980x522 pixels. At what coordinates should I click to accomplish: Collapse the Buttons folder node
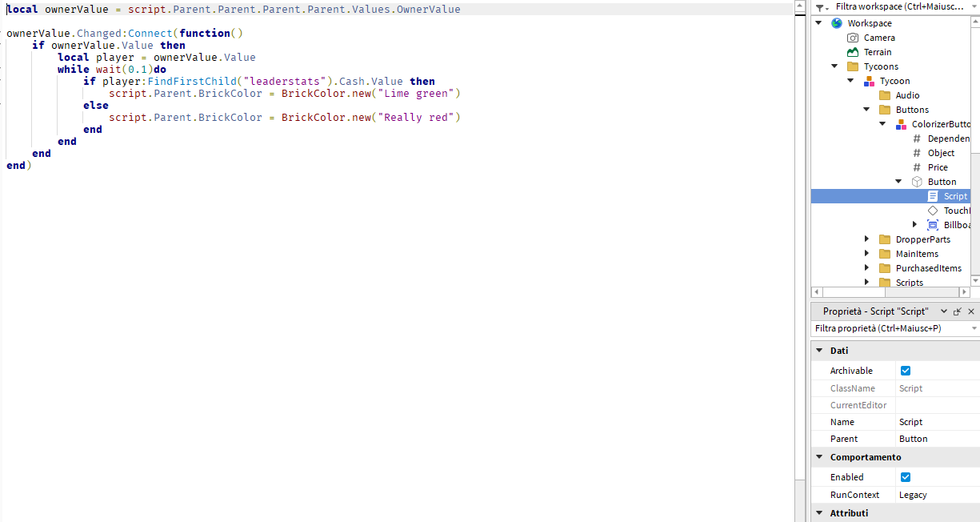[866, 110]
